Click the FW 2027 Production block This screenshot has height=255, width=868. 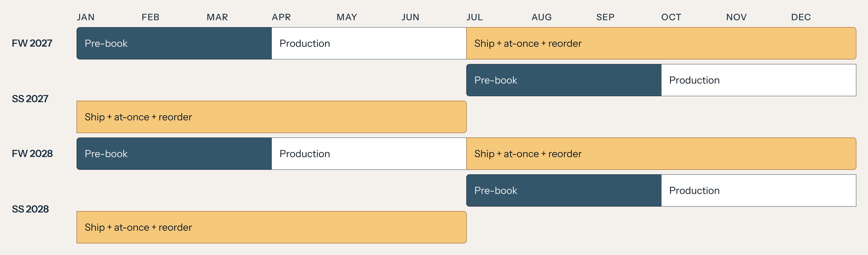[369, 43]
